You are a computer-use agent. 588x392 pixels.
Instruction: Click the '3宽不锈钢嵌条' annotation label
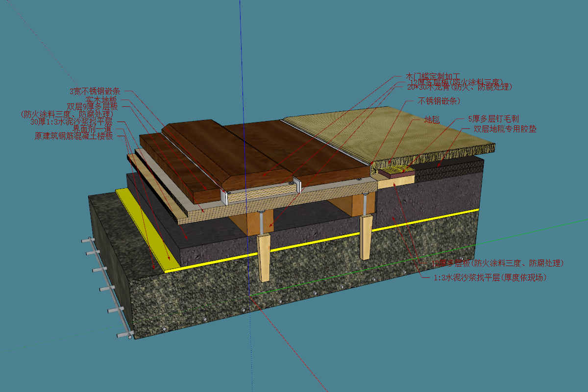pyautogui.click(x=95, y=91)
